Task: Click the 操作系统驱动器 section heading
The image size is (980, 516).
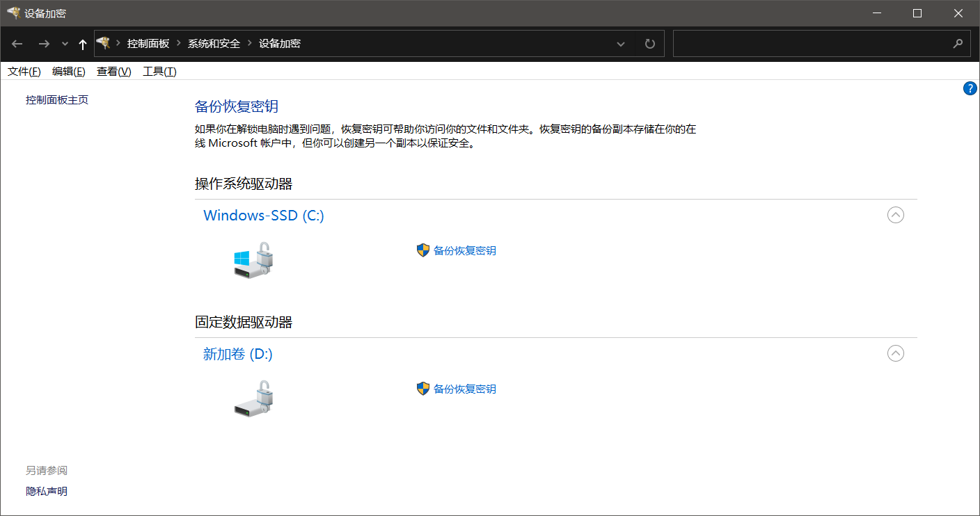Action: (x=244, y=184)
